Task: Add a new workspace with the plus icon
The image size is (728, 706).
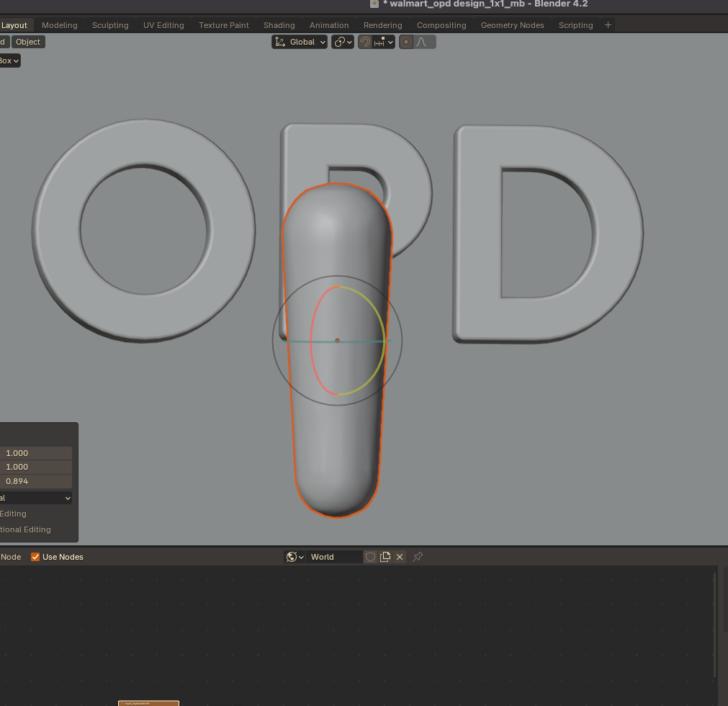Action: (608, 25)
